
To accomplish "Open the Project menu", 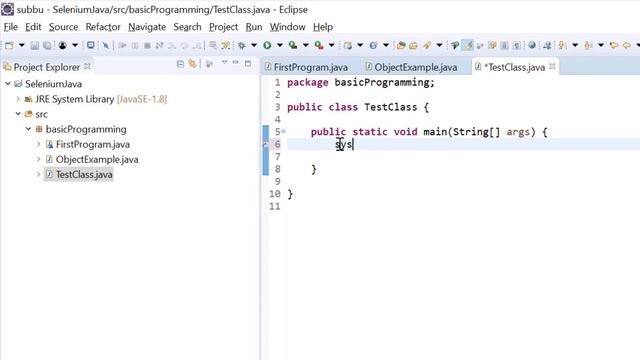I will [223, 27].
